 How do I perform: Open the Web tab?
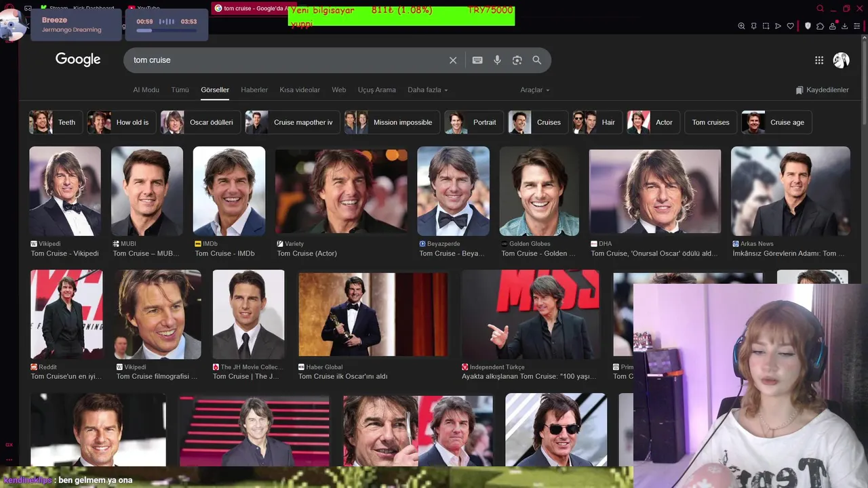[338, 90]
